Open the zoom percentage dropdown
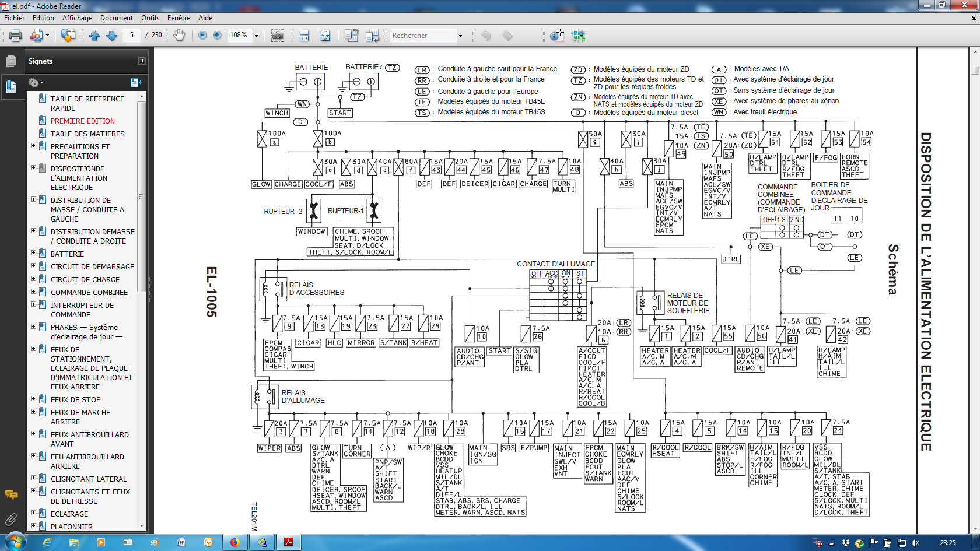 pos(256,36)
